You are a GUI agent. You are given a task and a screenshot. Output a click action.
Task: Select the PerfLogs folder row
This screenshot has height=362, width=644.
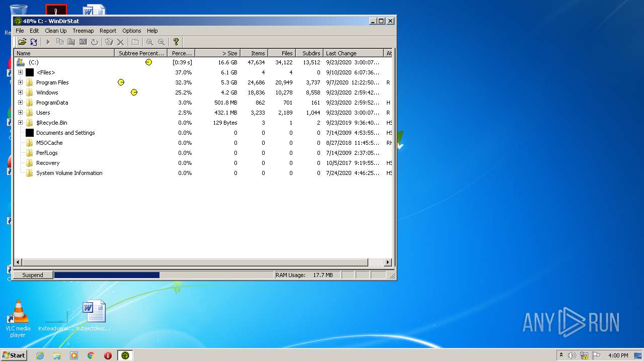203,153
